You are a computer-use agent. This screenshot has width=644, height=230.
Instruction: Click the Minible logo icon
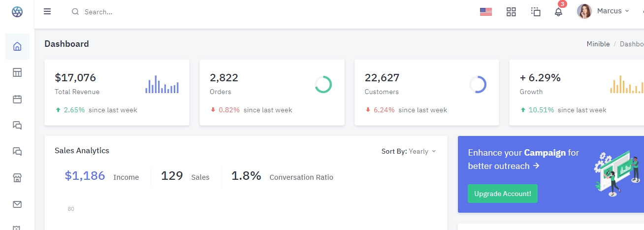coord(17,12)
